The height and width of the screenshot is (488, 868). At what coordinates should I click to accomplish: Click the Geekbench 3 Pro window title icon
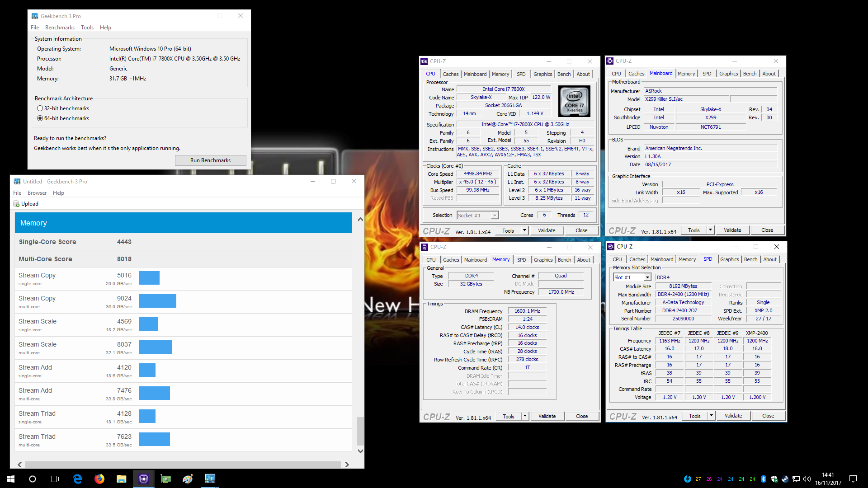pyautogui.click(x=35, y=16)
